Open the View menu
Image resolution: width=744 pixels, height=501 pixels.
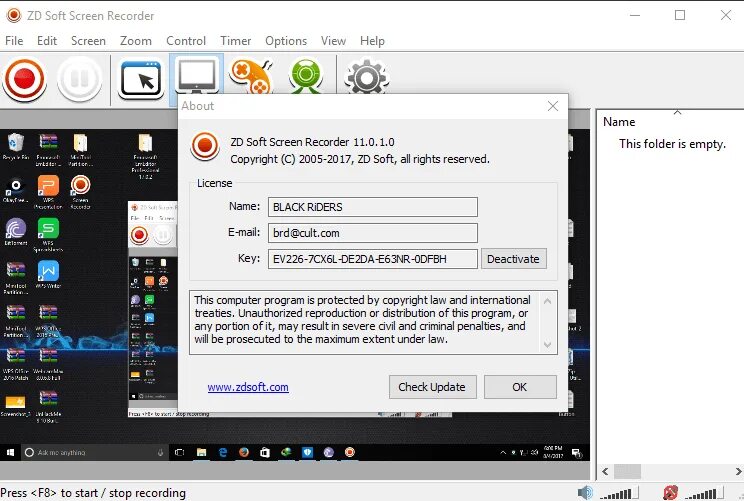point(333,41)
